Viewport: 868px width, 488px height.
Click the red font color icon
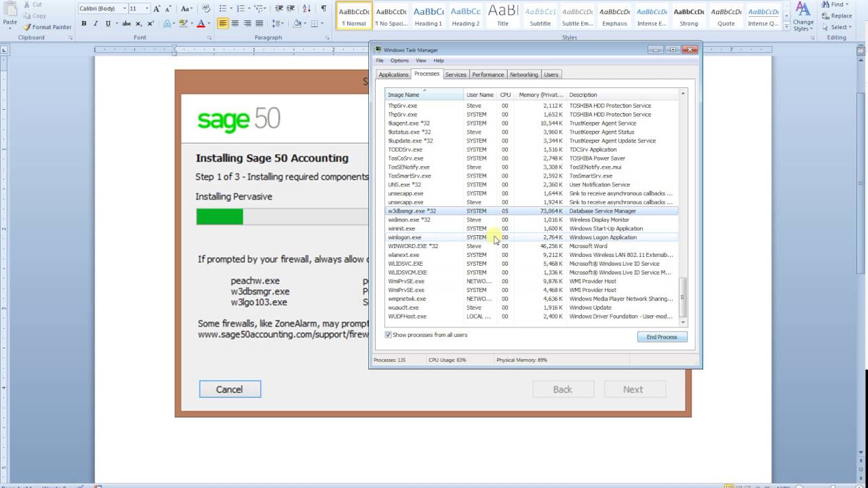[200, 23]
